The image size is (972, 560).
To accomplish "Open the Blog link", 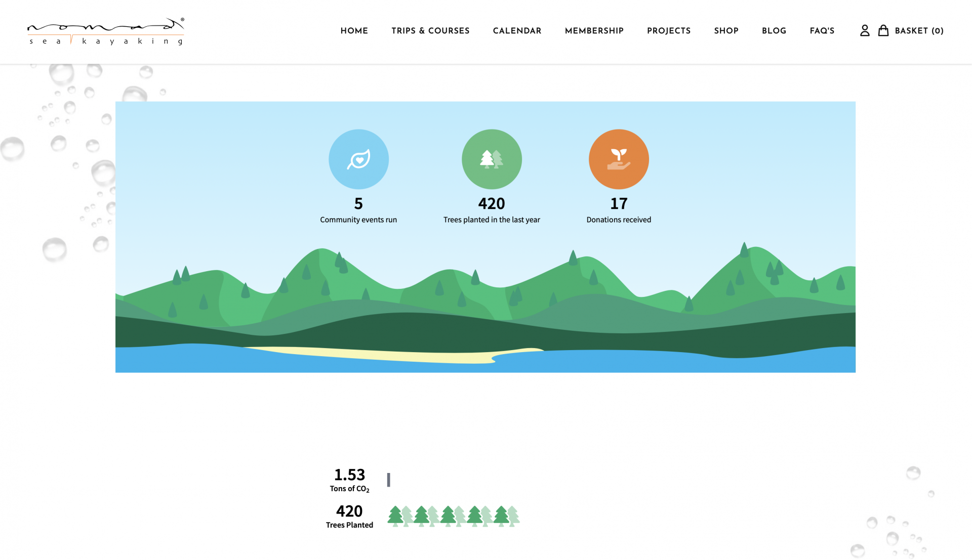I will tap(774, 31).
